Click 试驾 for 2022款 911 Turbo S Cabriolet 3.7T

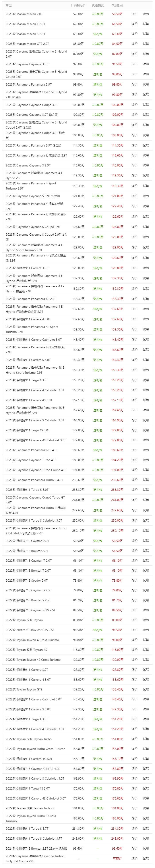[145, 838]
